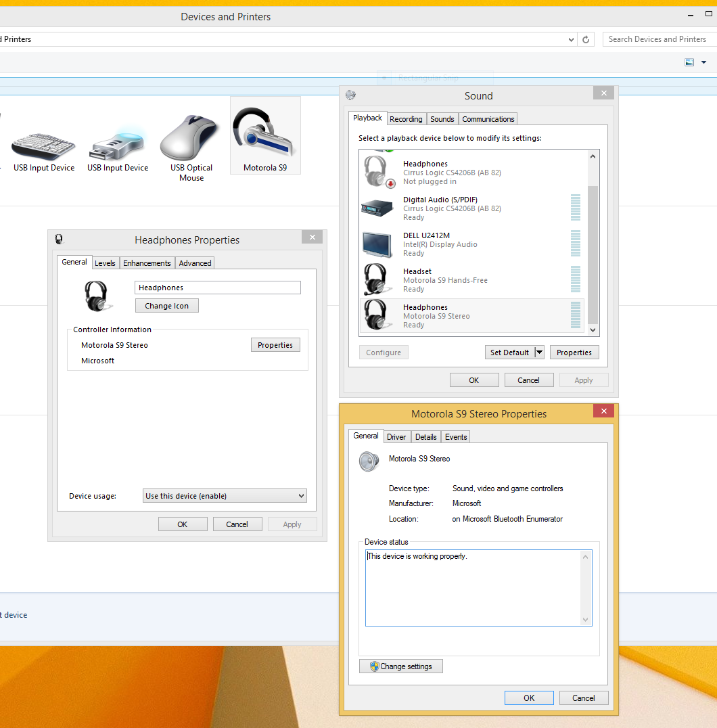
Task: Switch to the Driver tab
Action: (396, 437)
